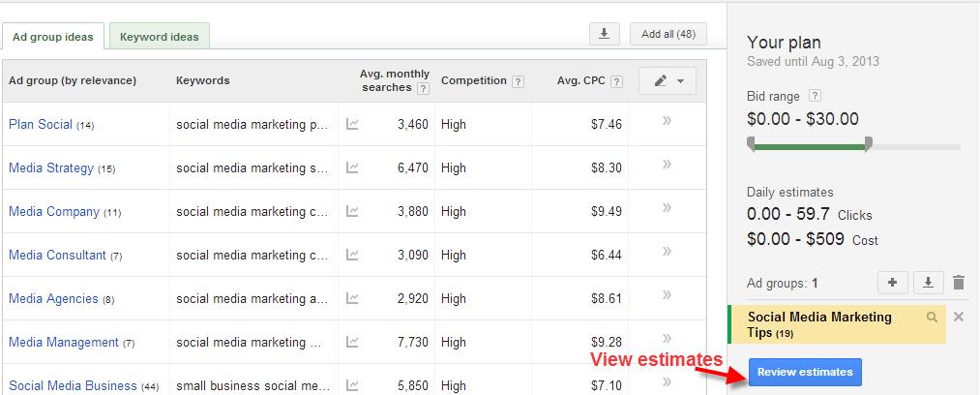Open the Media Company ad group link
Viewport: 980px width, 395px height.
pyautogui.click(x=54, y=212)
